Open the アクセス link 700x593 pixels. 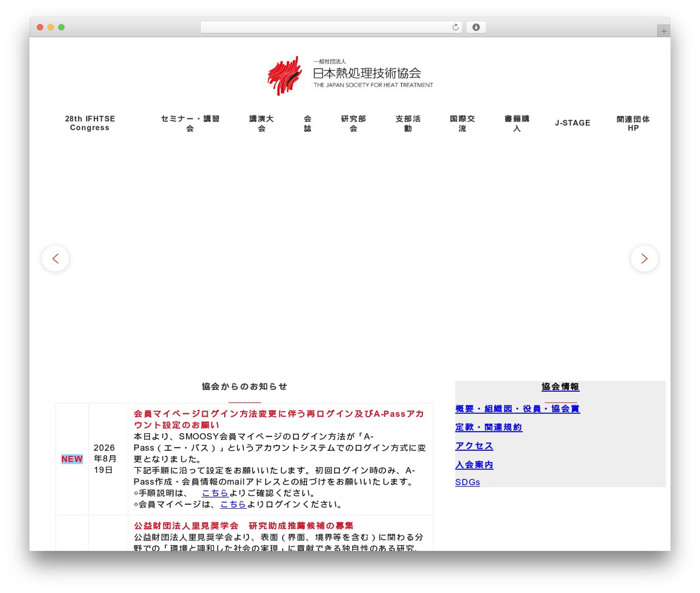474,446
